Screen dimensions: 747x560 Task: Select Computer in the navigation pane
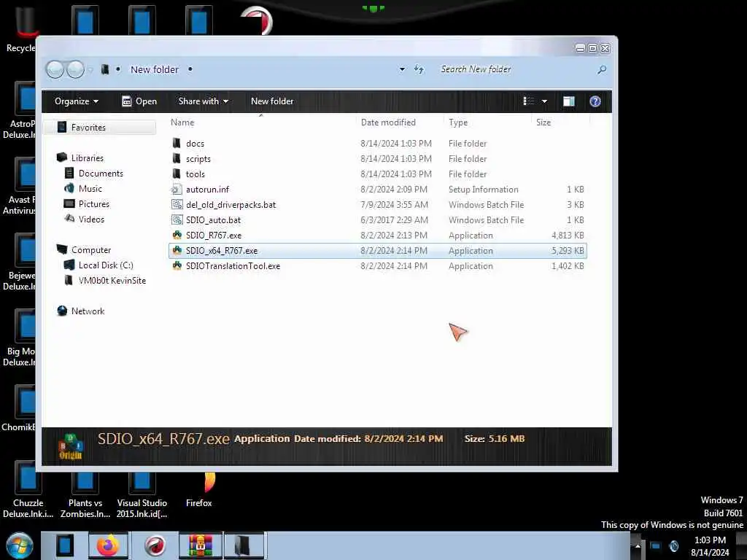(91, 250)
